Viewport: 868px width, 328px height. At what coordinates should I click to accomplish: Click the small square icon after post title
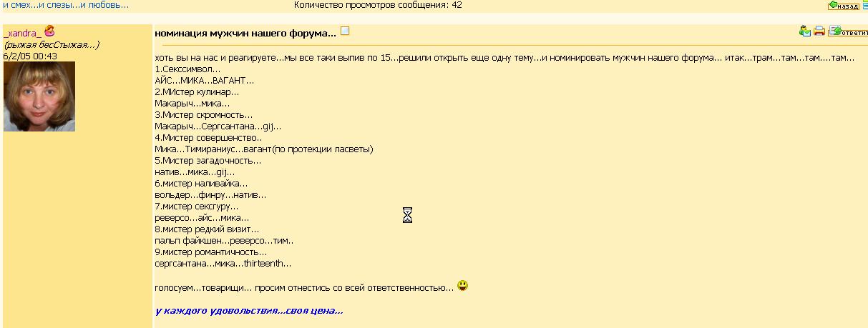(x=345, y=31)
